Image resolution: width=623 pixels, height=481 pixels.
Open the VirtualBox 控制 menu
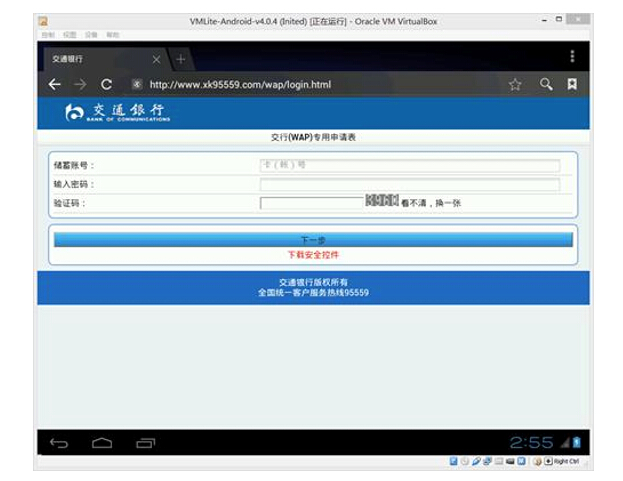[48, 35]
